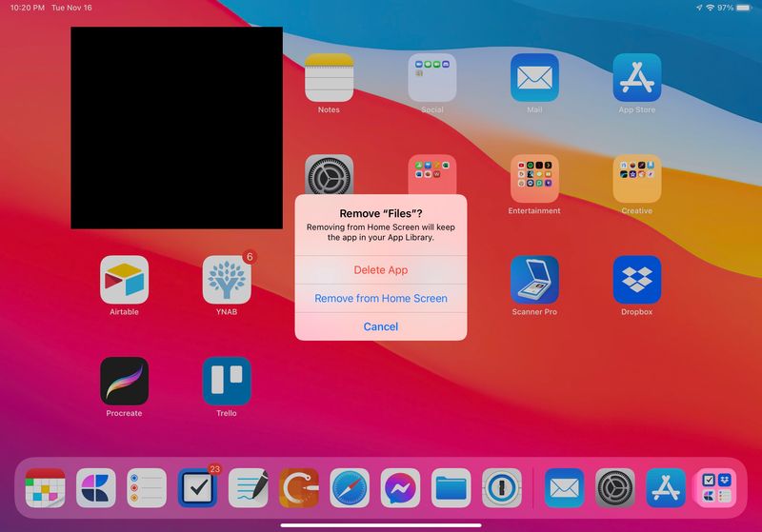Open App Store in dock recent apps
Screen dimensions: 762x532
coord(666,488)
